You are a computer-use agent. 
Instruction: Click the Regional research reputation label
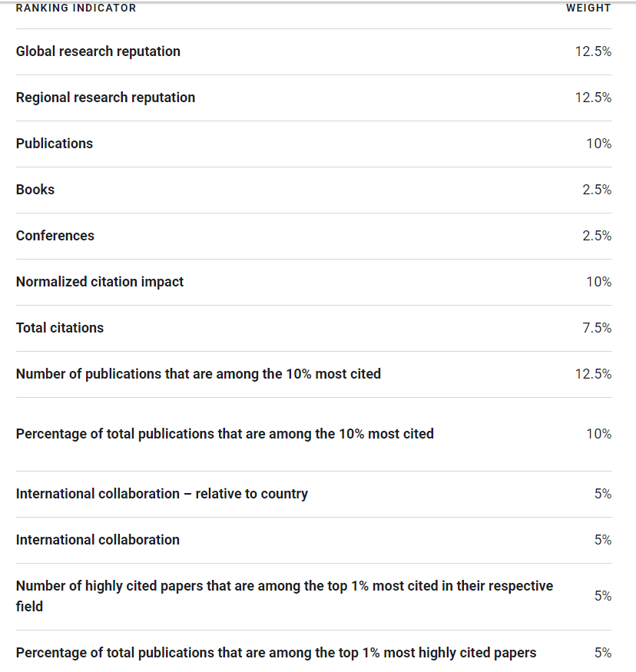(x=105, y=98)
